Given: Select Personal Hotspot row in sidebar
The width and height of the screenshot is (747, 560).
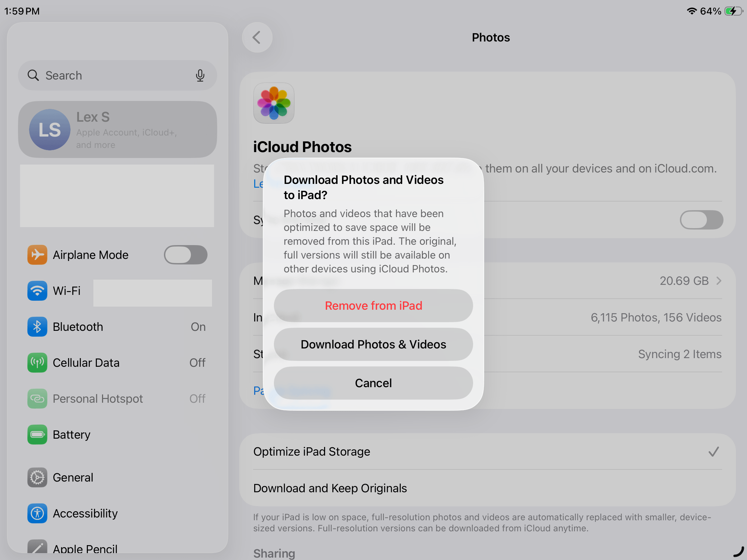Looking at the screenshot, I should (118, 399).
